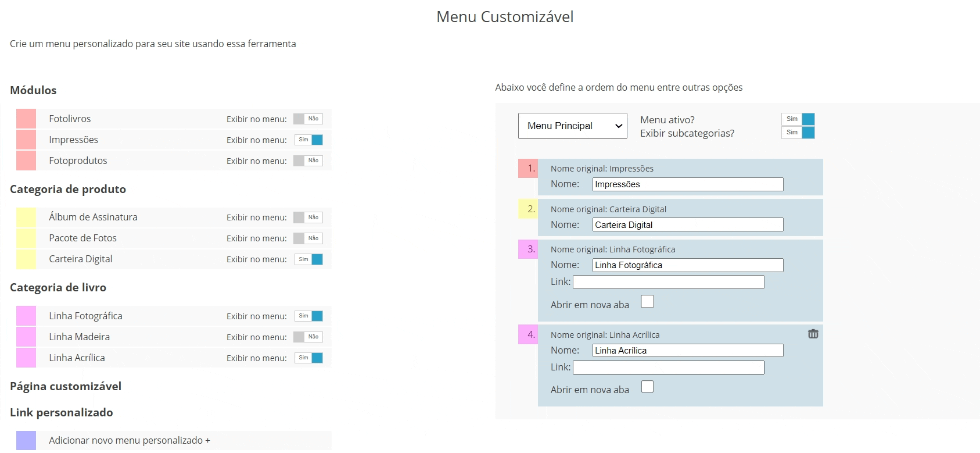Toggle Exibir no menu for Fotolivros
Viewport: 980px width, 453px height.
tap(308, 119)
